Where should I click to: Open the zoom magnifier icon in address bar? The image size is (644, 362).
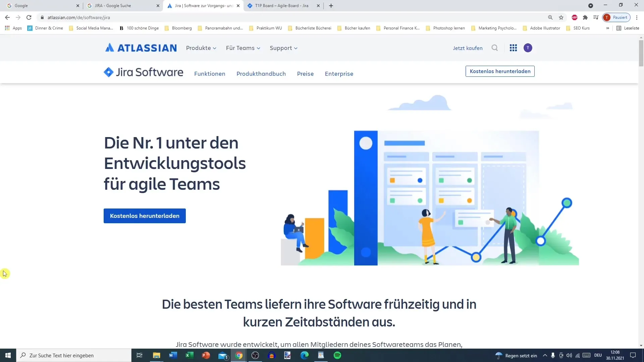click(550, 17)
